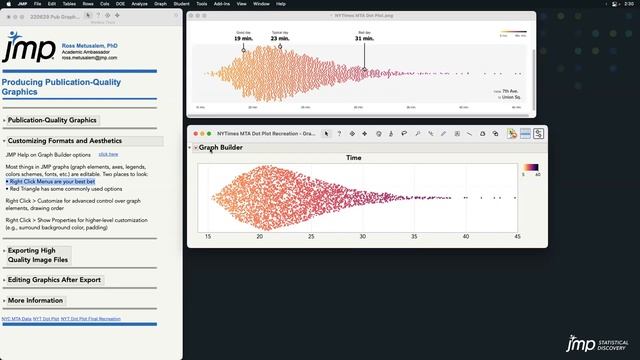Open the Apple menu
Screen dimensions: 640x360
(x=9, y=4)
